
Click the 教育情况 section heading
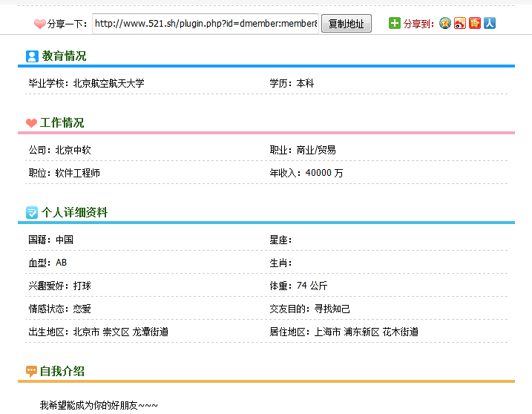pyautogui.click(x=64, y=56)
